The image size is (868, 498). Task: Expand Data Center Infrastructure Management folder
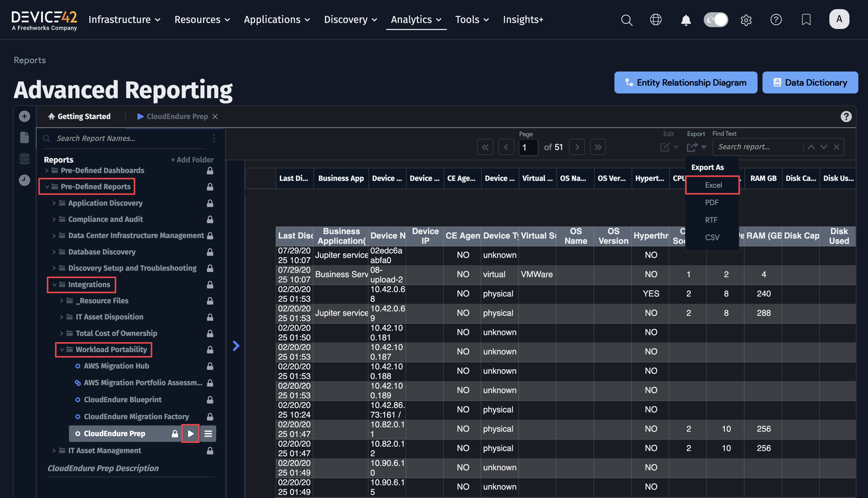tap(54, 236)
